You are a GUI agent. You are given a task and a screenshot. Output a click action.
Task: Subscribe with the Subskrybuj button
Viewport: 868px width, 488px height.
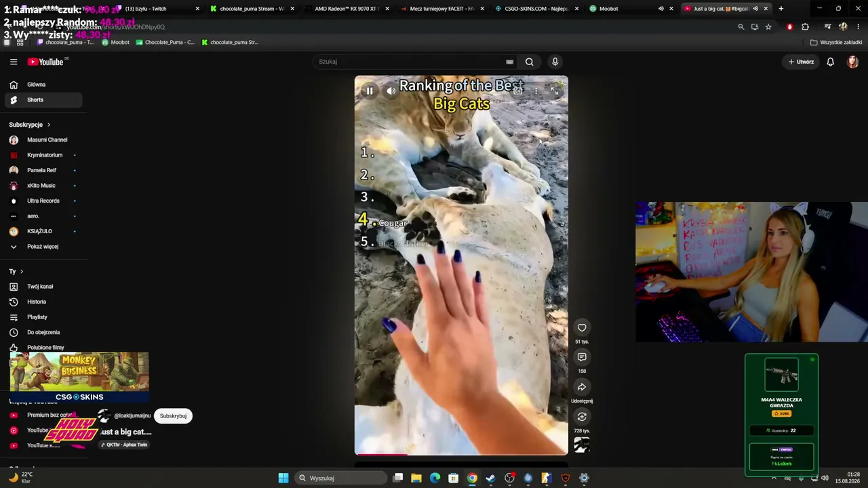click(x=173, y=415)
